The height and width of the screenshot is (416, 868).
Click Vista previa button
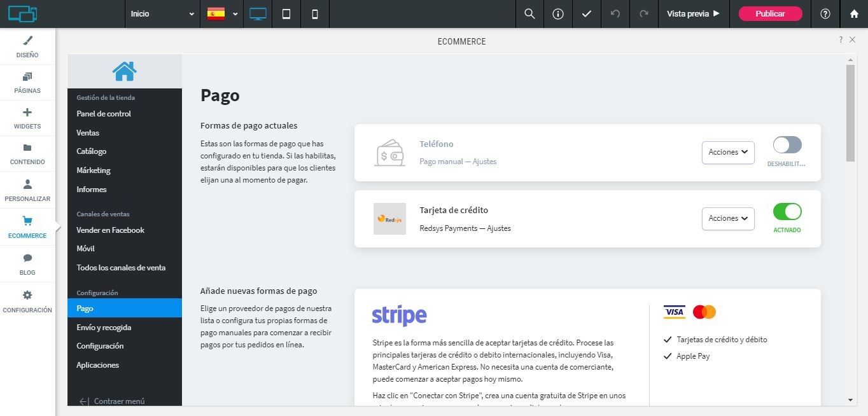tap(693, 14)
